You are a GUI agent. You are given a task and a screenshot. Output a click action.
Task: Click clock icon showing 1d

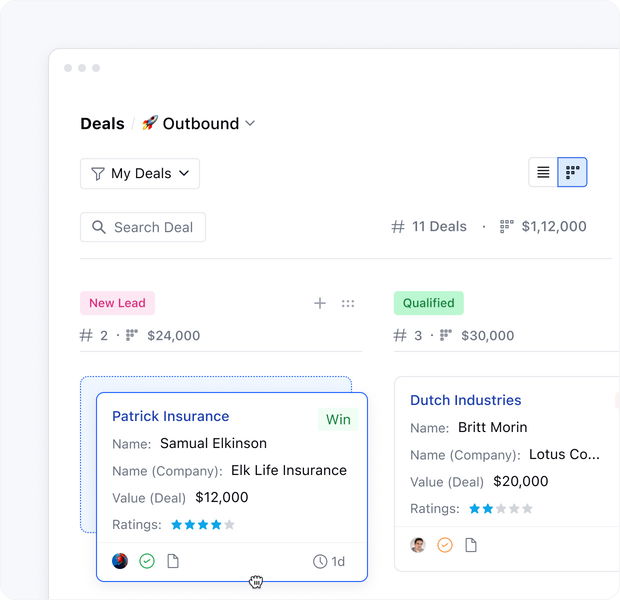coord(320,561)
